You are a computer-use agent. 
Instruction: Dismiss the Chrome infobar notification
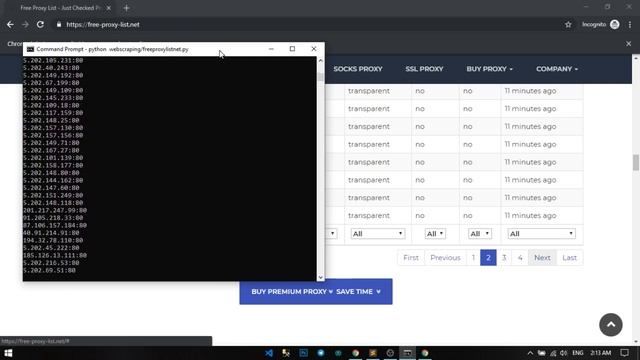click(x=629, y=44)
